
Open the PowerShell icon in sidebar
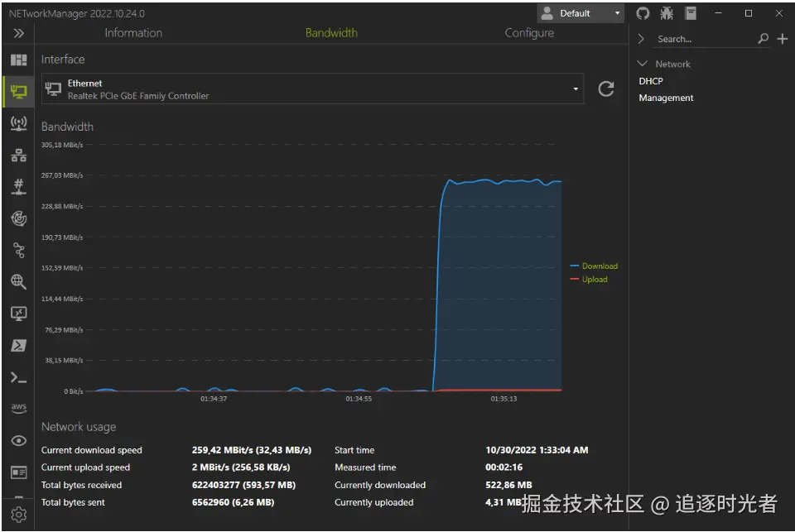tap(19, 346)
